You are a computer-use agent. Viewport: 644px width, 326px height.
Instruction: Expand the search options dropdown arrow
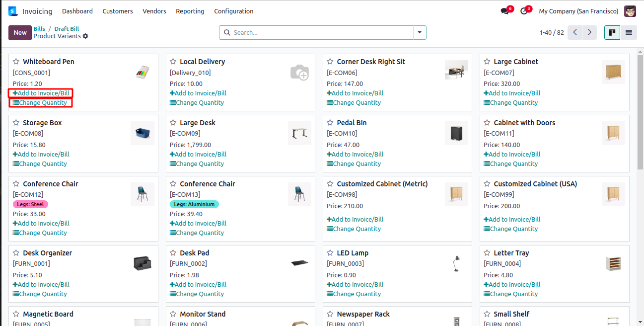[x=420, y=32]
